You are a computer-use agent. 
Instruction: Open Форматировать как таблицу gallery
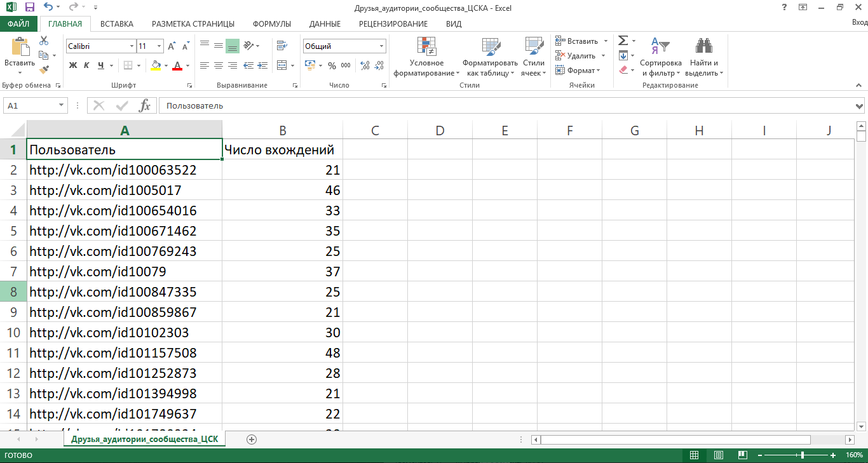(490, 57)
